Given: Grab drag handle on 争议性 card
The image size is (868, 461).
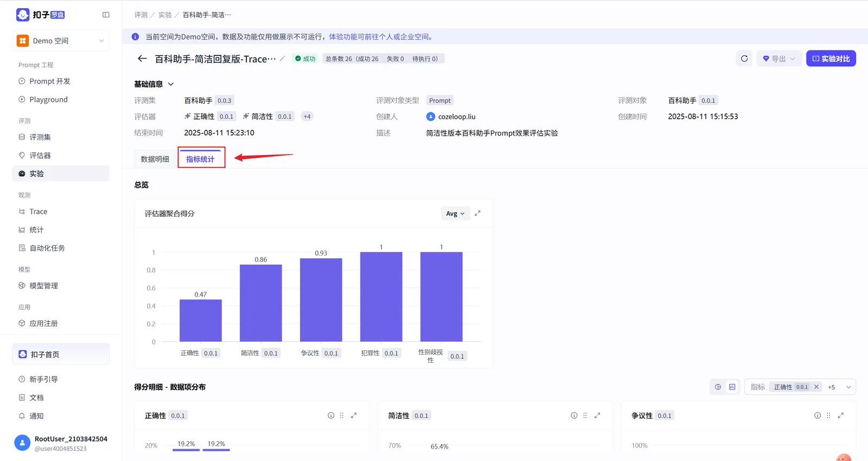Looking at the screenshot, I should click(x=828, y=415).
